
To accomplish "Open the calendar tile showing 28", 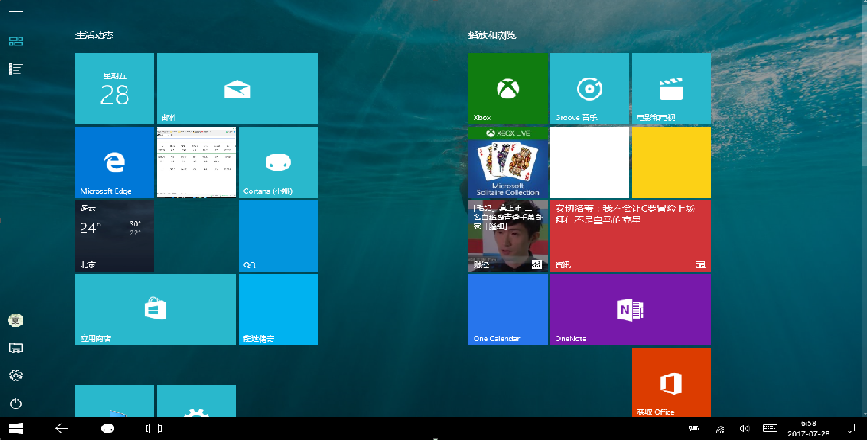I will tap(114, 89).
